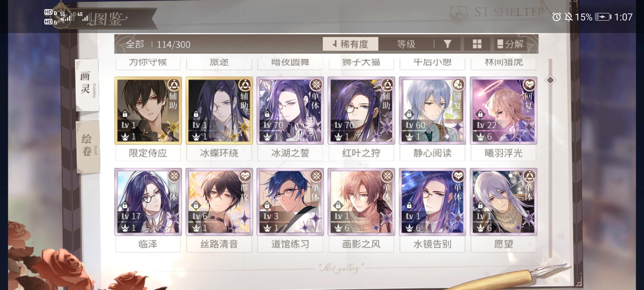The height and width of the screenshot is (290, 644).
Task: Toggle lock icon on 丝路清音 card
Action: point(196,205)
